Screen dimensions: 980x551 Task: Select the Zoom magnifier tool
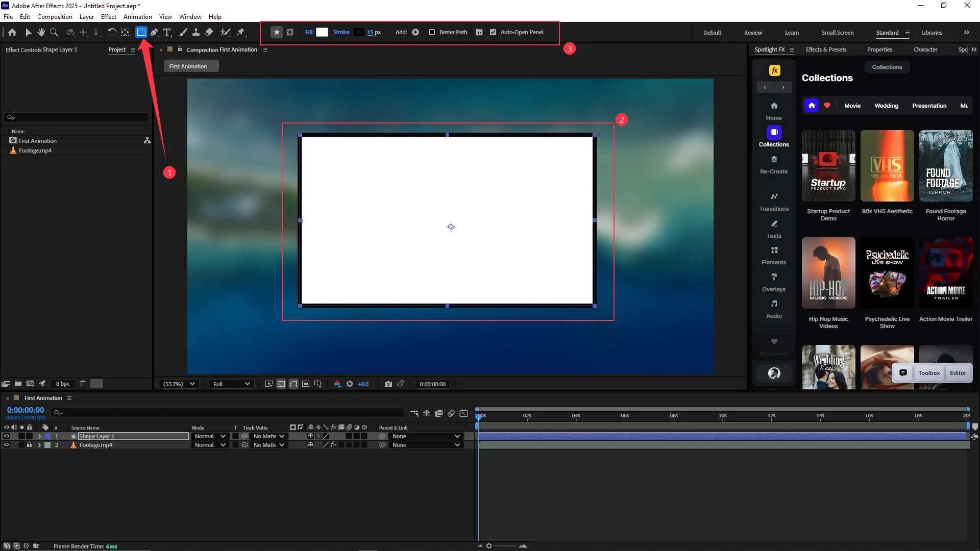tap(54, 32)
